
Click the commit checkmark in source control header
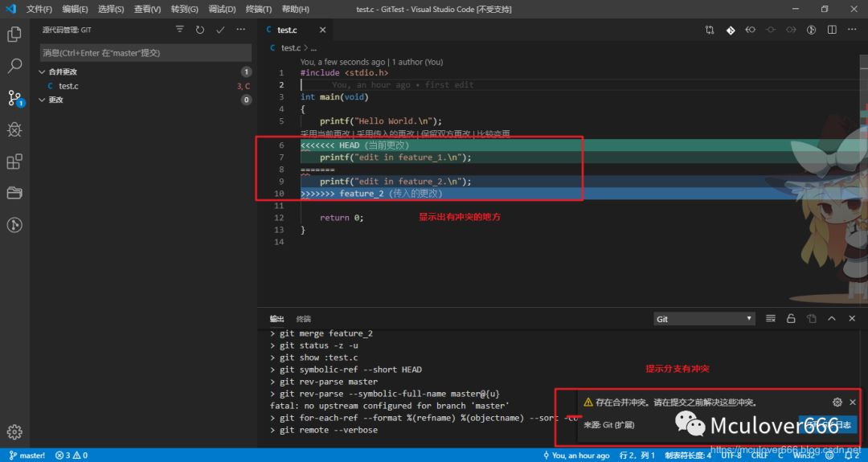tap(220, 30)
